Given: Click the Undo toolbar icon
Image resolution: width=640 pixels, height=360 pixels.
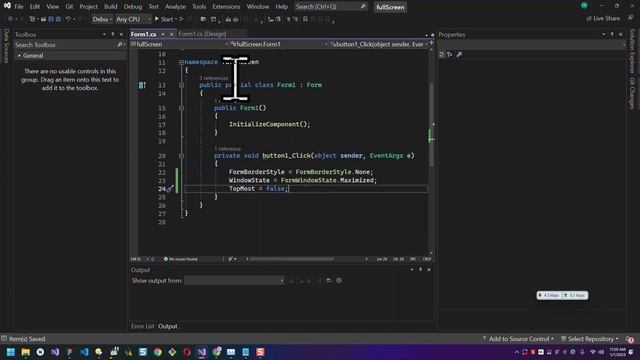Looking at the screenshot, I should 68,19.
